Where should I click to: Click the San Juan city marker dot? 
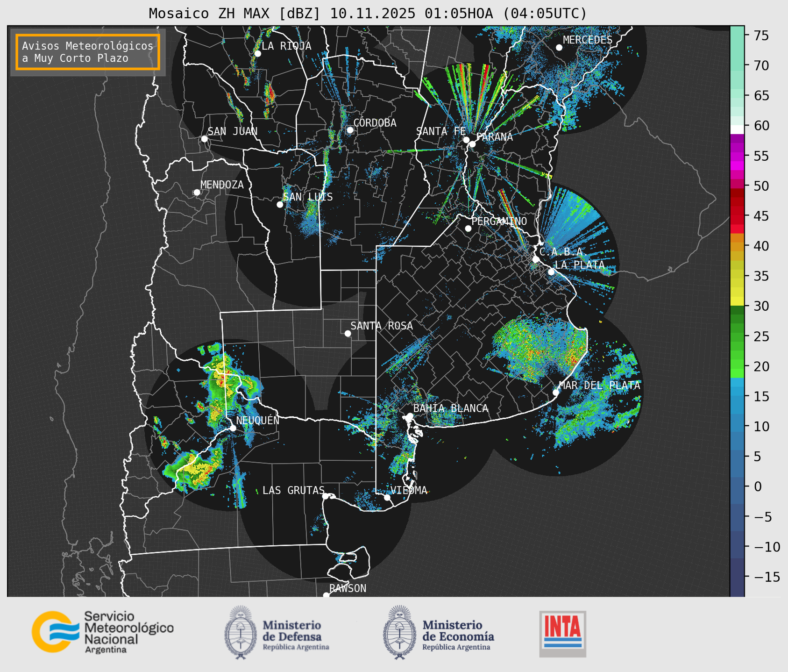tap(204, 139)
